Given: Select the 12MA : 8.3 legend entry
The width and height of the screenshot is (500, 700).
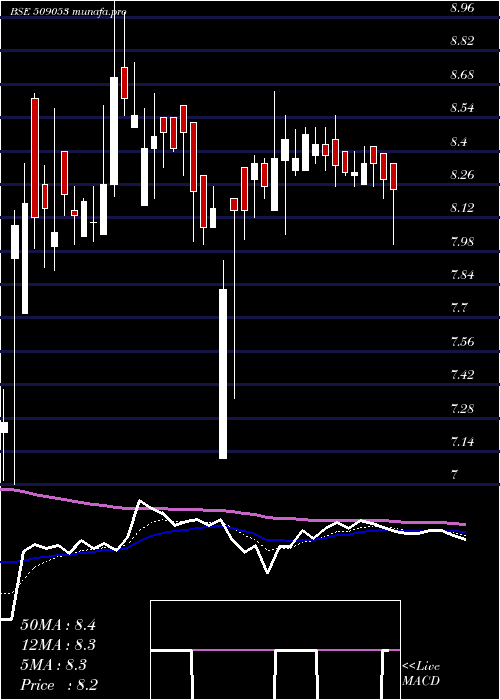Looking at the screenshot, I should pos(58,645).
